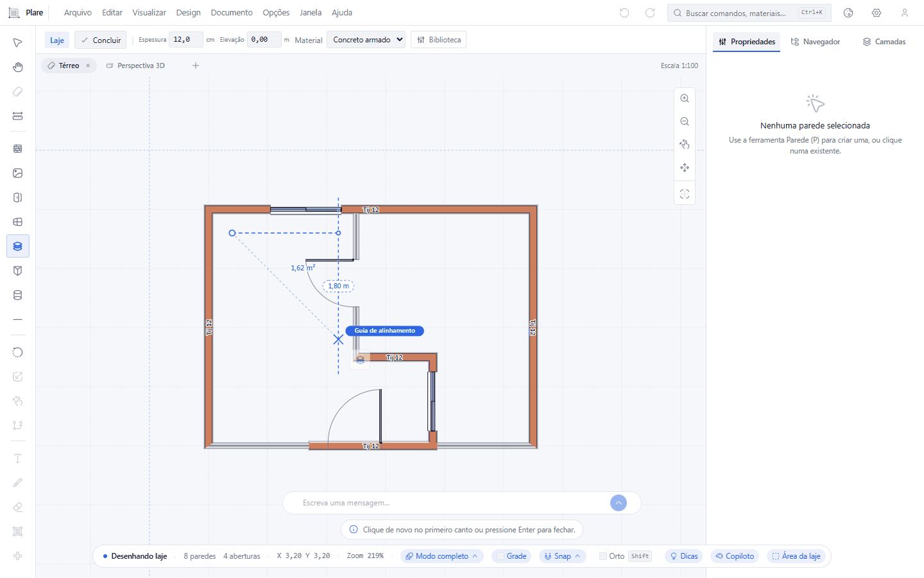
Task: Expand the Snap options
Action: [562, 556]
